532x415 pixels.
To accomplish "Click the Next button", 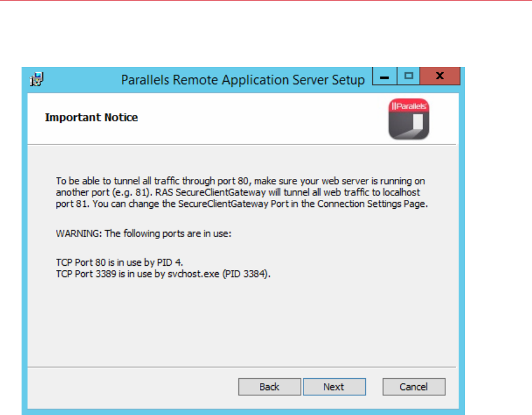I will tap(334, 386).
